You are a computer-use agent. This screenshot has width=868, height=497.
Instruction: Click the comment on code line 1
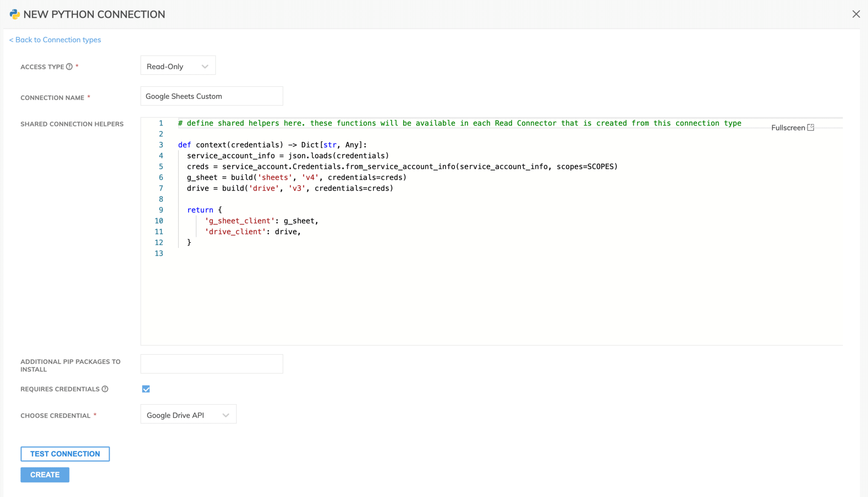(x=459, y=123)
